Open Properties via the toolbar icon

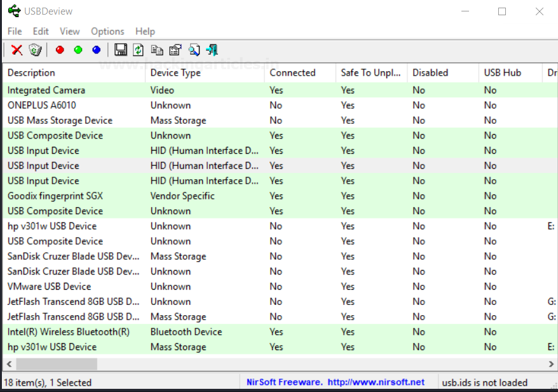[x=175, y=50]
